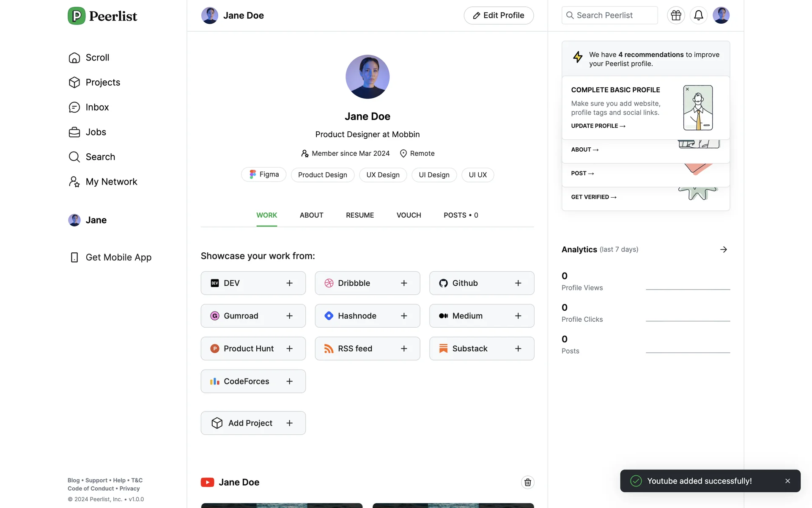812x508 pixels.
Task: Dismiss the Youtube added toast
Action: coord(787,481)
